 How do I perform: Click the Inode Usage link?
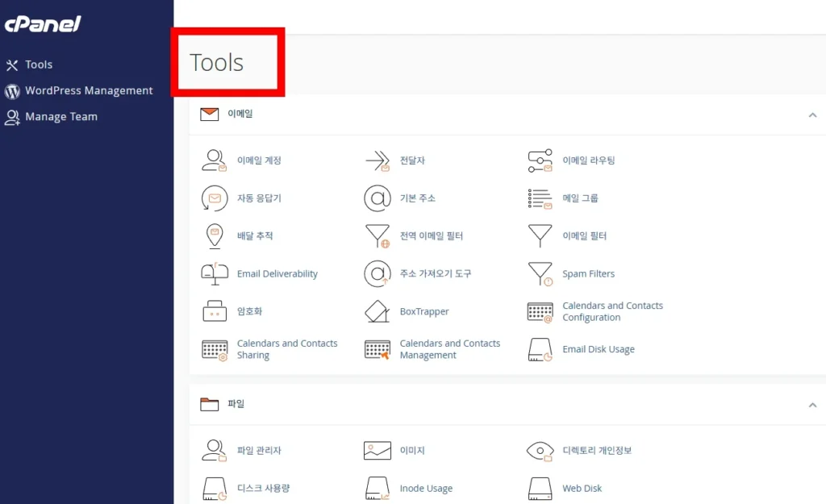[x=426, y=489]
